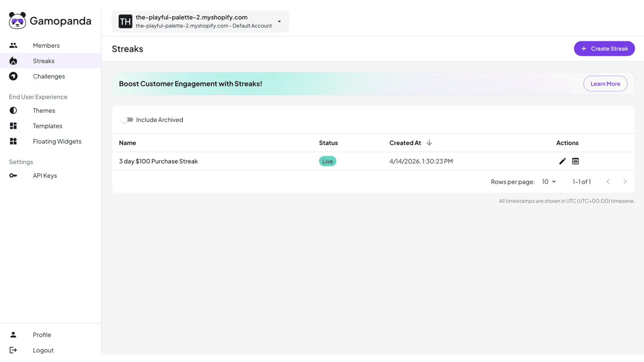Open Challenges in sidebar

pos(50,76)
